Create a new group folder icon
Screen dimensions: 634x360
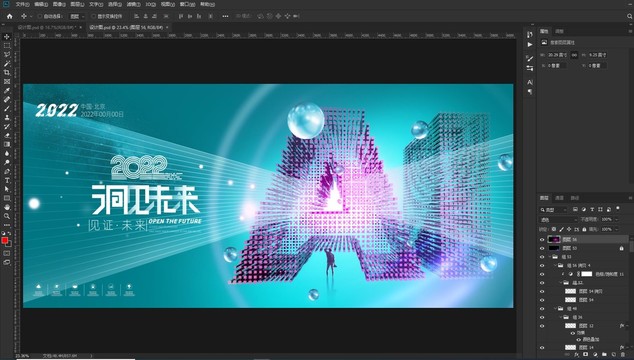click(604, 355)
